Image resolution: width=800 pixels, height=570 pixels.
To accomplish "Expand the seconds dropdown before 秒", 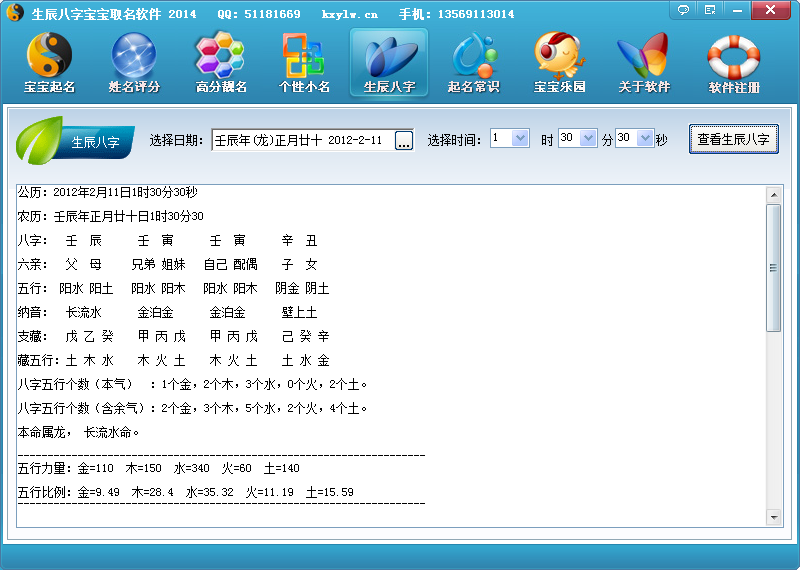I will (645, 139).
